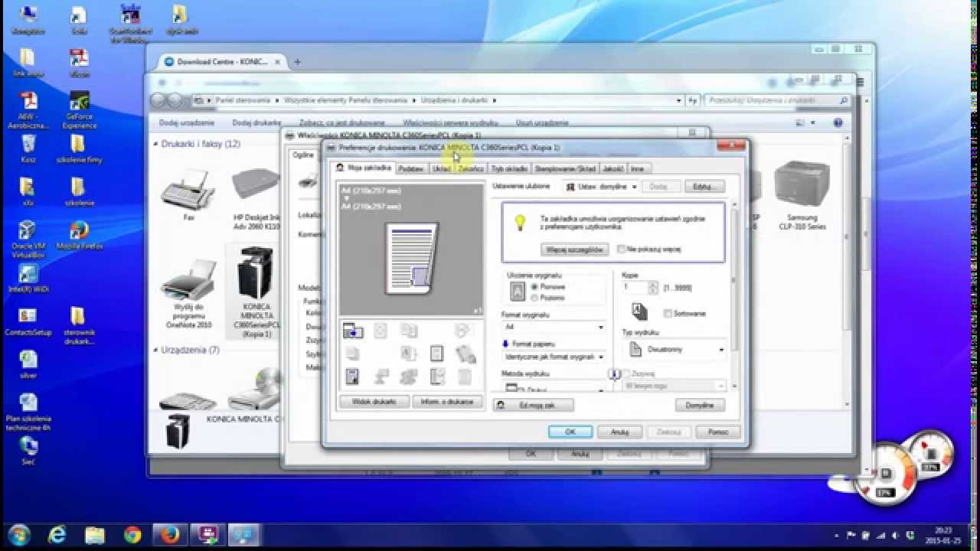Open the Jakość tab
Viewport: 980px width, 551px height.
coord(612,168)
